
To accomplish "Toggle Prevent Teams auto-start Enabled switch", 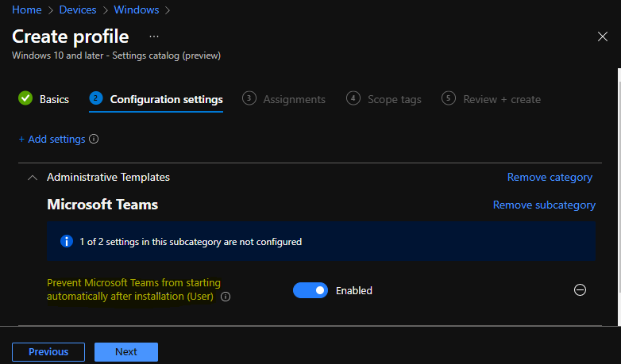I will click(310, 290).
